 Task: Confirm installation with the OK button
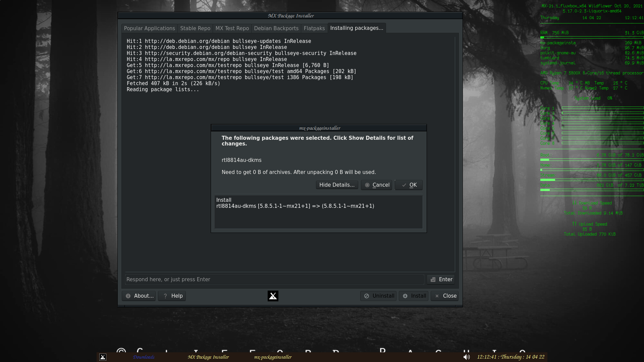tap(409, 185)
